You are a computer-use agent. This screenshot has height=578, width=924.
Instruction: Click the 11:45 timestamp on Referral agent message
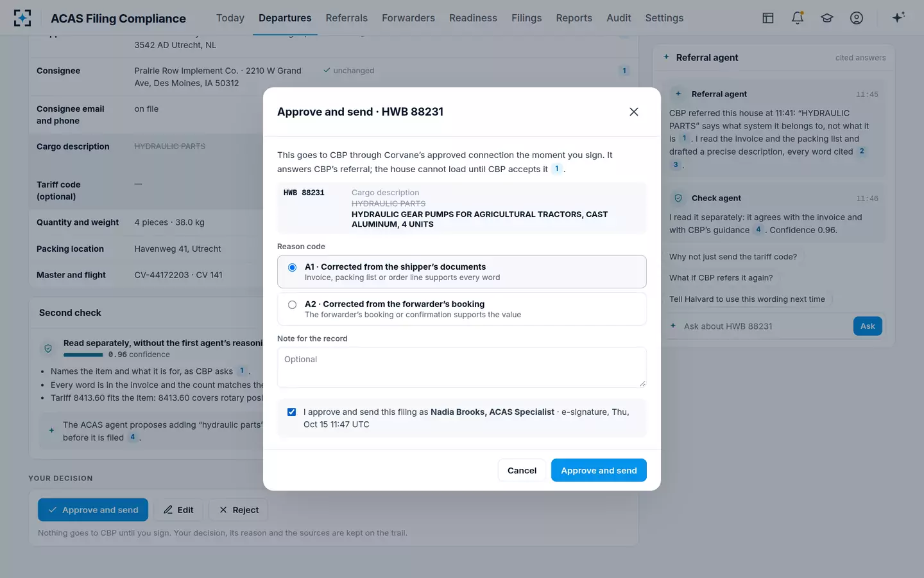pyautogui.click(x=867, y=94)
